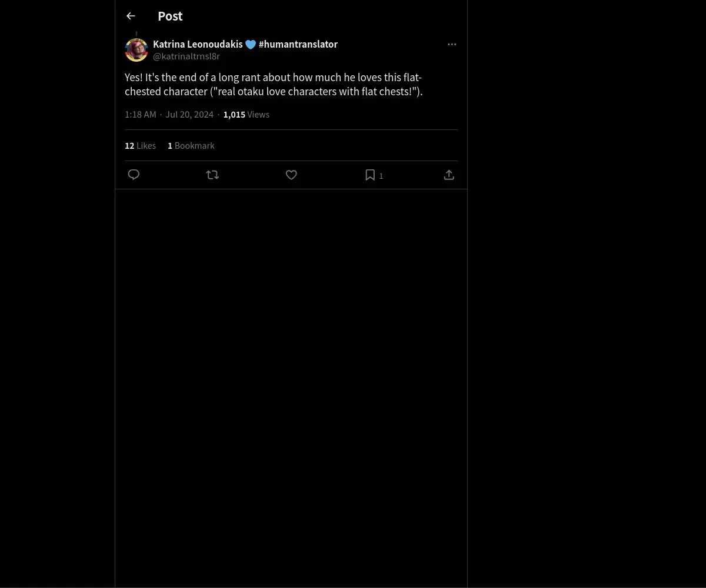Click the bookmark count beside the bookmark icon

(x=381, y=176)
